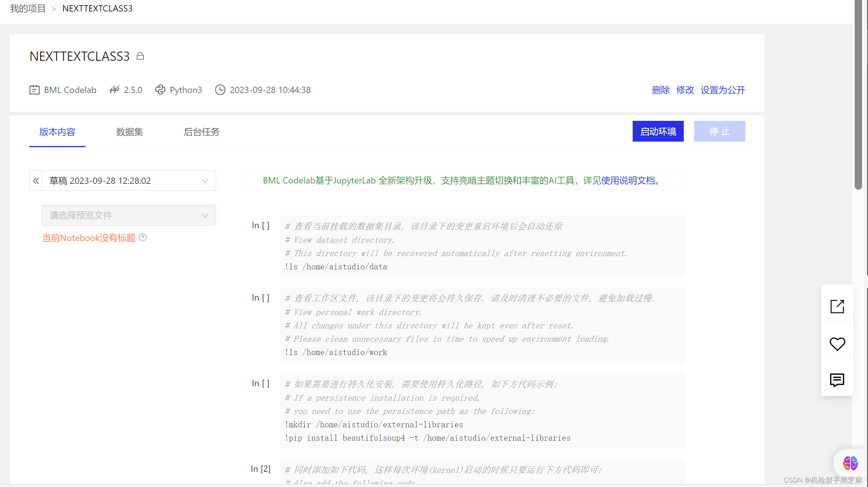
Task: Click the Python3 environment icon
Action: [x=160, y=90]
